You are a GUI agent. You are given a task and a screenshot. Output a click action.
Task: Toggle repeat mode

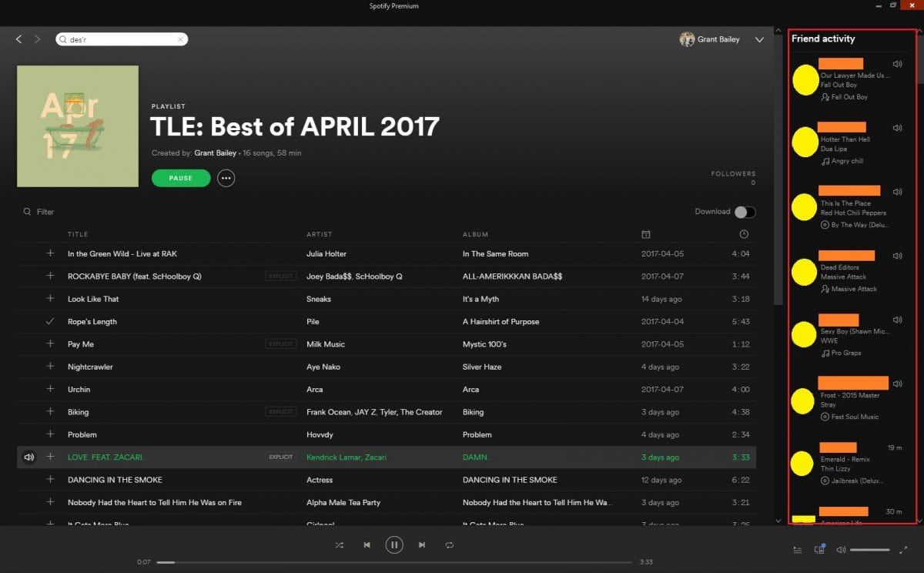click(x=450, y=545)
